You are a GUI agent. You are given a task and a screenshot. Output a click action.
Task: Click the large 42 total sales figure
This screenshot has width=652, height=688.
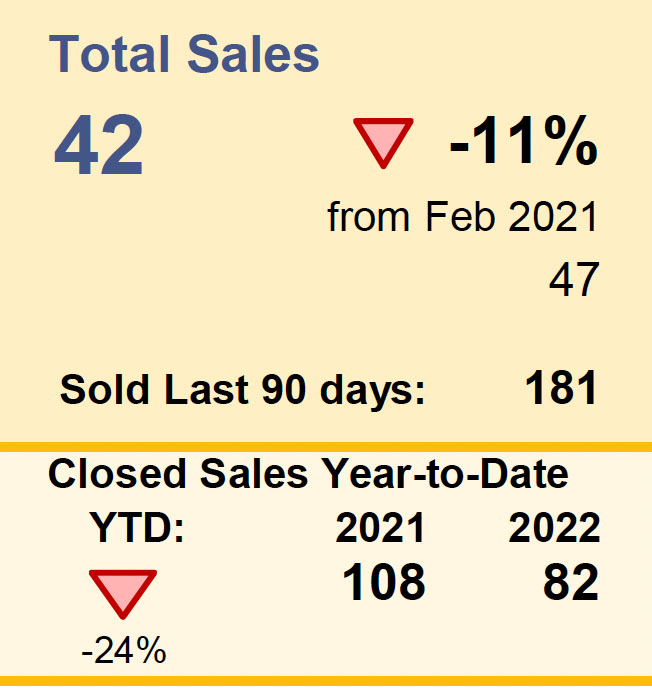99,144
